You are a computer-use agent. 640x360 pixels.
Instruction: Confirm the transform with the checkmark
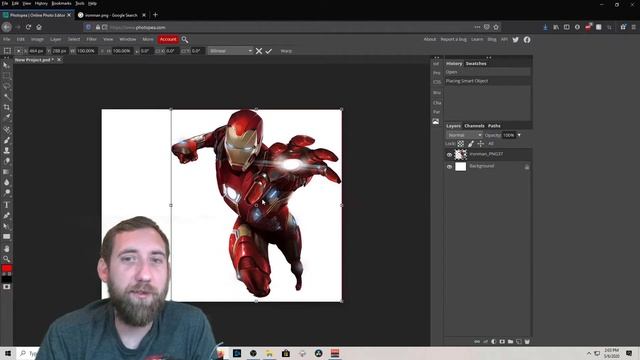tap(269, 51)
